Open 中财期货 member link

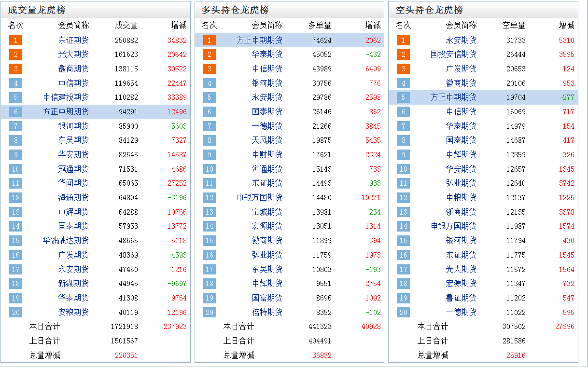point(267,155)
